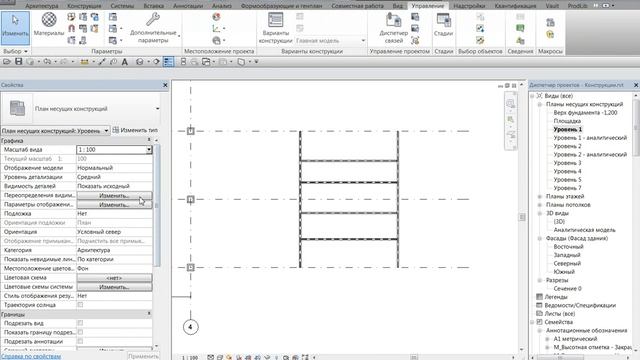Open the Стадии phases dialog
Screen dimensions: 640x360
pos(444,24)
